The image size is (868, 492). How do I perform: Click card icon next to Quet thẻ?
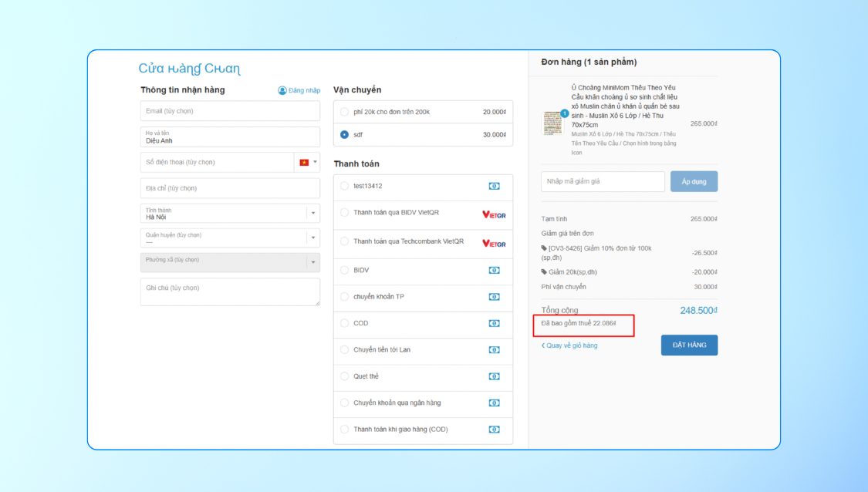pos(494,376)
